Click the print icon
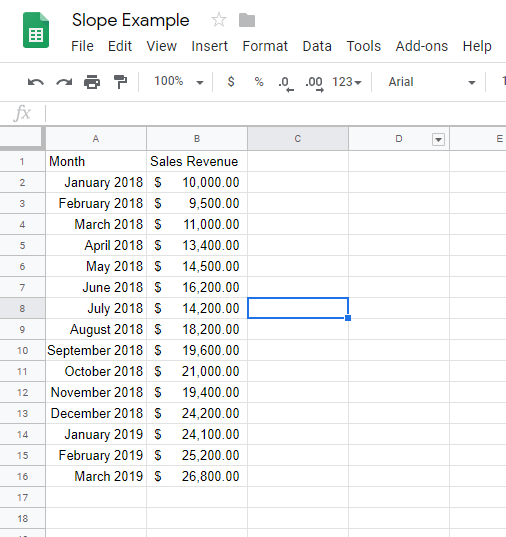The image size is (506, 537). click(x=92, y=82)
